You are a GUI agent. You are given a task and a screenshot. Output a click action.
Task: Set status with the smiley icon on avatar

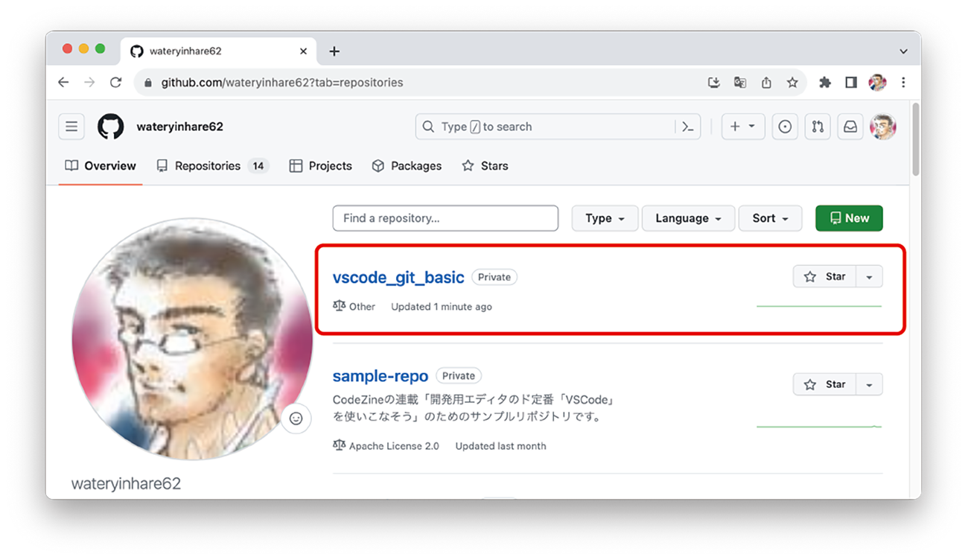296,419
